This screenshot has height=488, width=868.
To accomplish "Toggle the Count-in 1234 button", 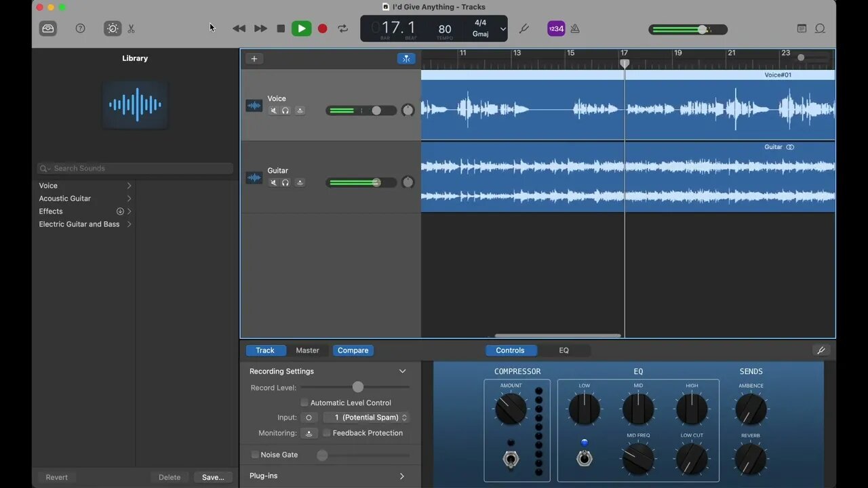I will (x=556, y=28).
